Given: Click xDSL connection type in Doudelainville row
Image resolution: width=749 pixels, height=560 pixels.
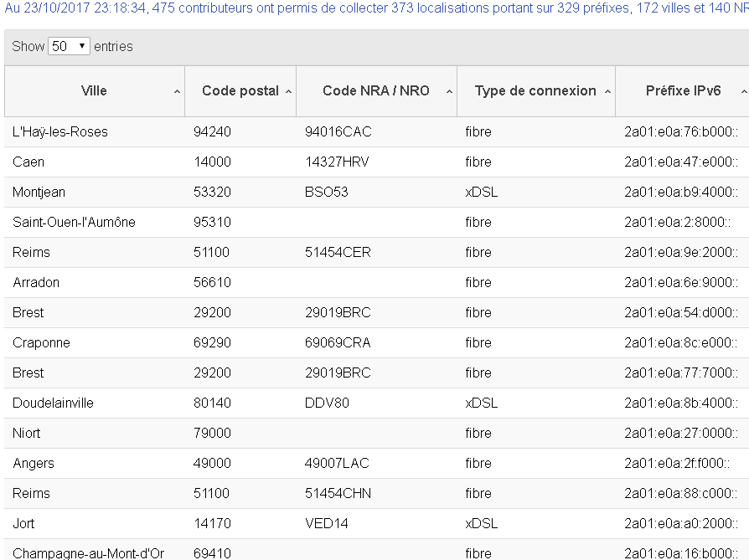Looking at the screenshot, I should (482, 403).
